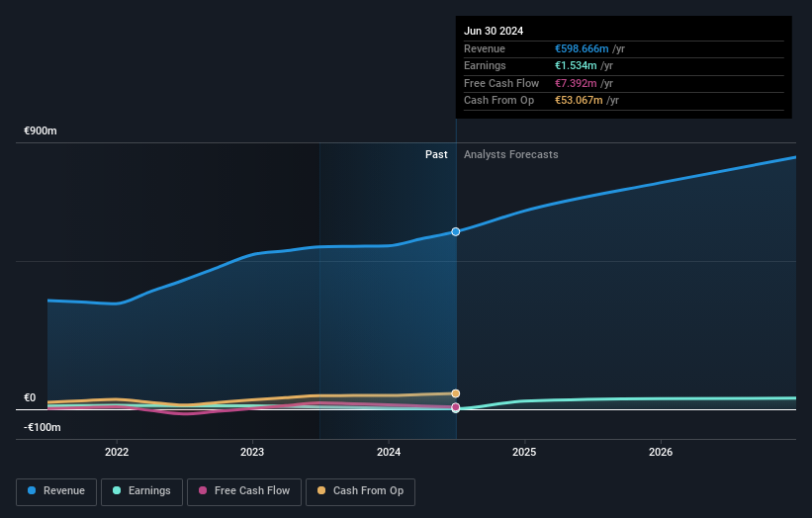Select the 2025 x-axis label

pos(524,452)
